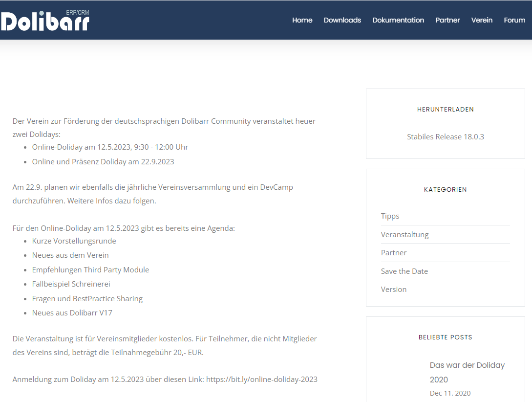Click the 'Dec 11, 2020' post date
Viewport: 532px width, 402px height.
tap(450, 393)
